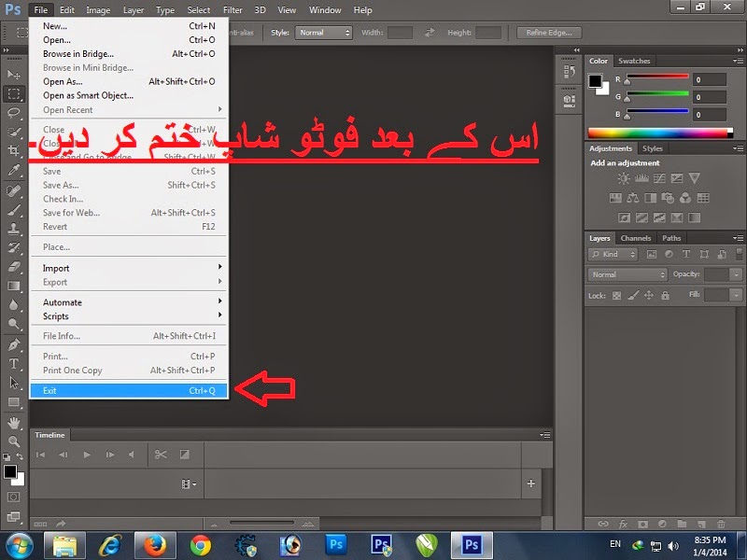Open Google Chrome from the taskbar
Image resolution: width=747 pixels, height=560 pixels.
[201, 545]
